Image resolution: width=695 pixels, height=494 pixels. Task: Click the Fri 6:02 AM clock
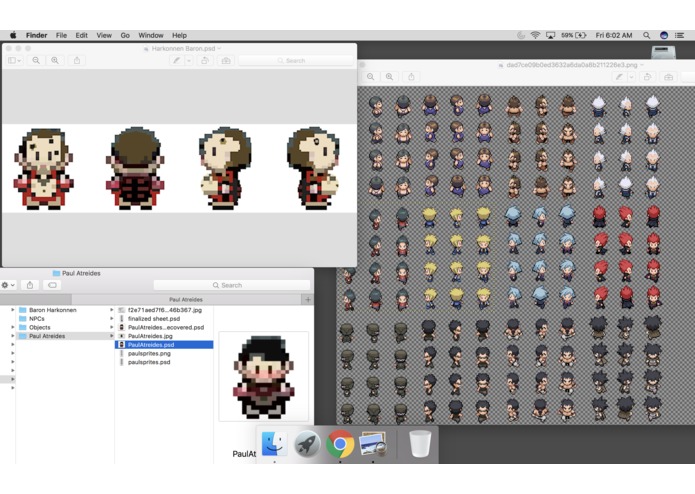(x=614, y=35)
